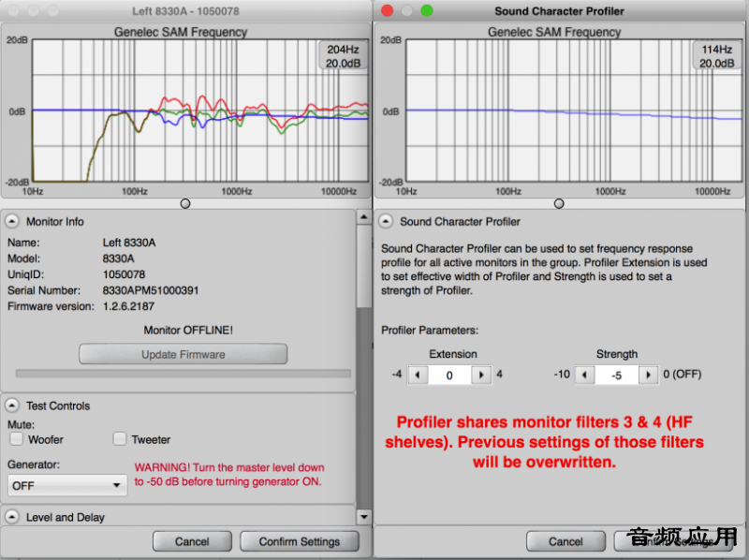Click the Monitor OFFLINE! status text
Viewport: 749px width, 560px height.
pos(188,331)
